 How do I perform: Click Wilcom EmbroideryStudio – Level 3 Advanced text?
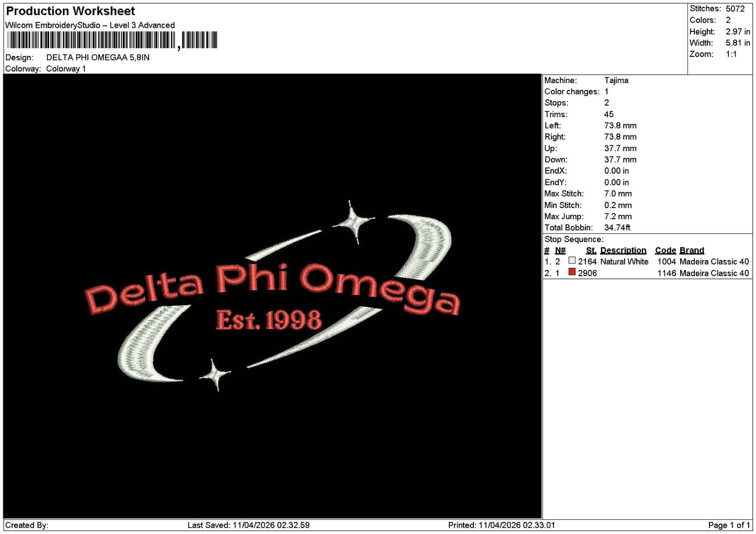point(90,25)
